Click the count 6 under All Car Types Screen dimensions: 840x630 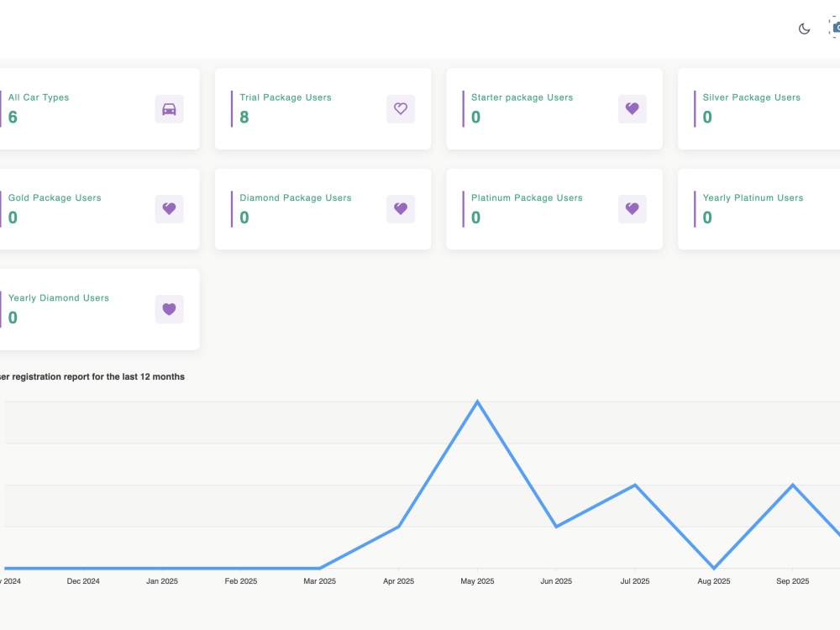[13, 117]
